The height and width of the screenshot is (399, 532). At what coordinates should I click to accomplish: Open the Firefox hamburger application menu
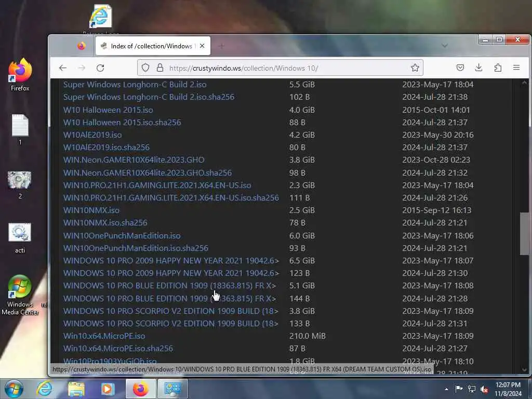pyautogui.click(x=516, y=68)
